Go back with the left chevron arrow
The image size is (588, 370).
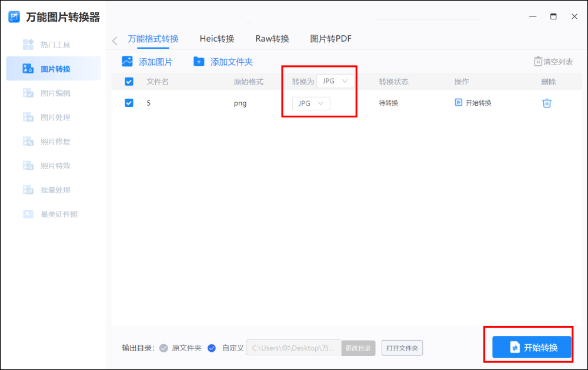[x=115, y=41]
